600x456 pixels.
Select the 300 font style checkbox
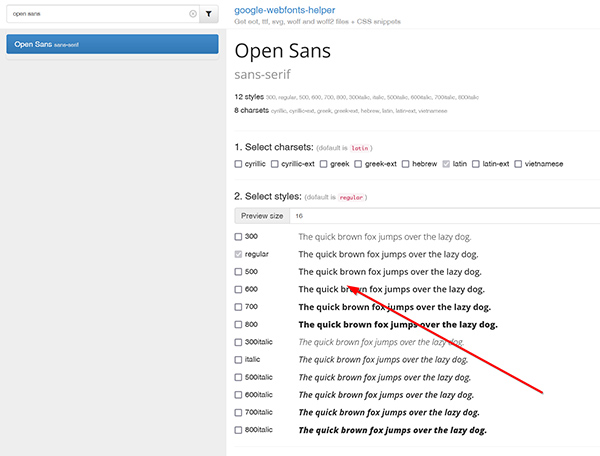click(238, 237)
